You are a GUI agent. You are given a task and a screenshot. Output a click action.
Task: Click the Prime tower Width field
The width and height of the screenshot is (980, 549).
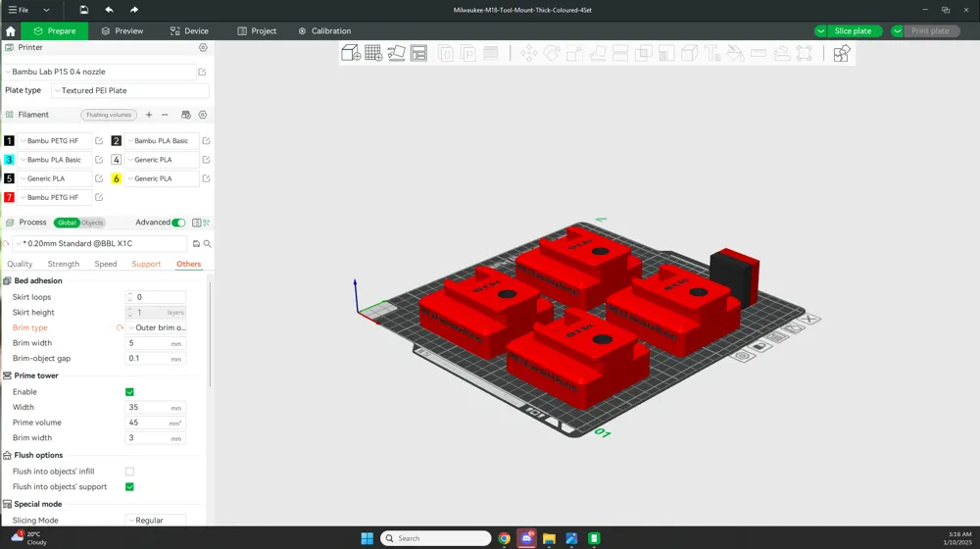pyautogui.click(x=156, y=407)
